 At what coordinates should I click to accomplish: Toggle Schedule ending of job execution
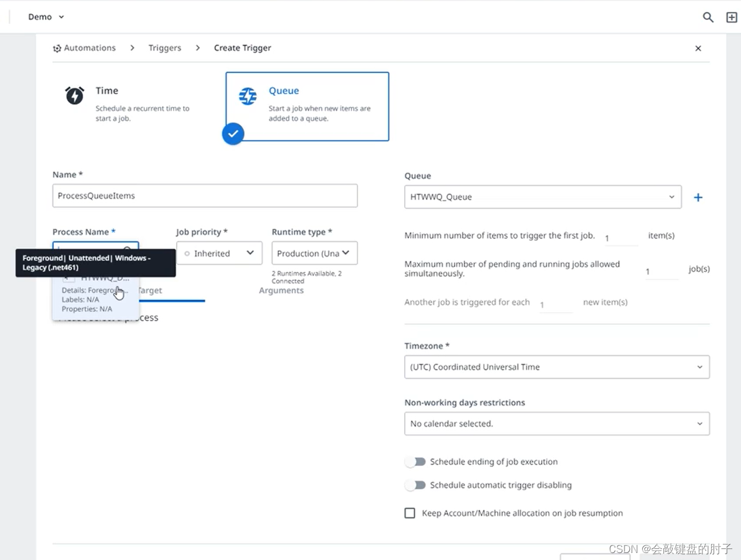click(416, 462)
